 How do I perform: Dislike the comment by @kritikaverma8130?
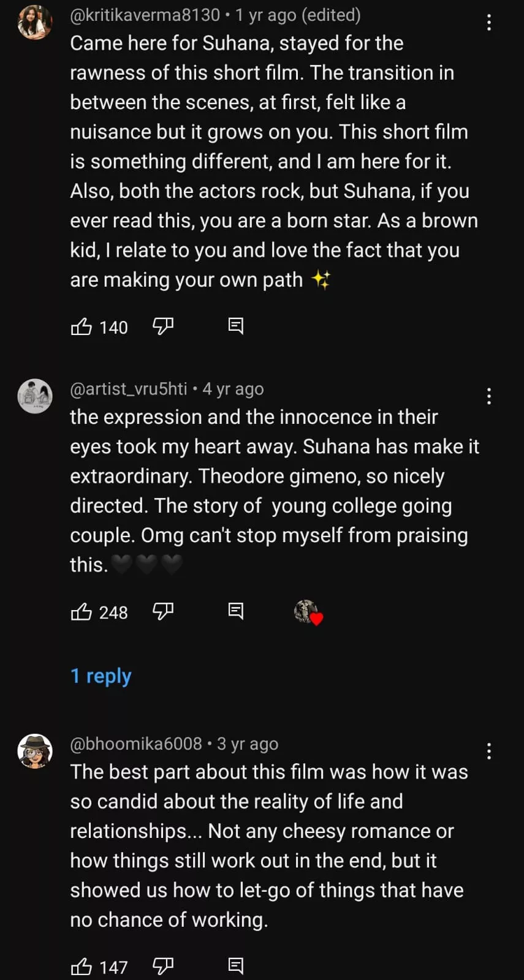pos(163,326)
